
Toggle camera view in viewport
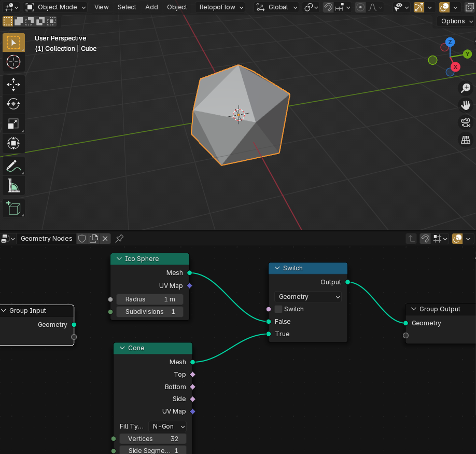coord(466,123)
